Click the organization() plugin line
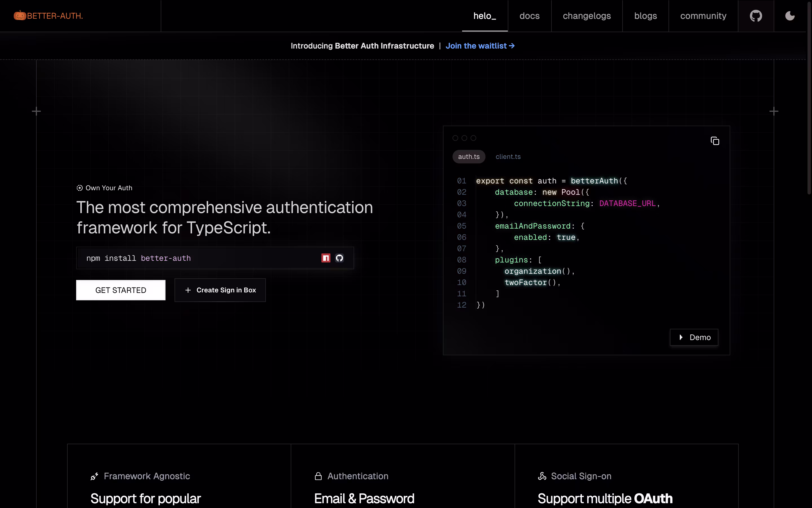Image resolution: width=812 pixels, height=508 pixels. click(540, 271)
